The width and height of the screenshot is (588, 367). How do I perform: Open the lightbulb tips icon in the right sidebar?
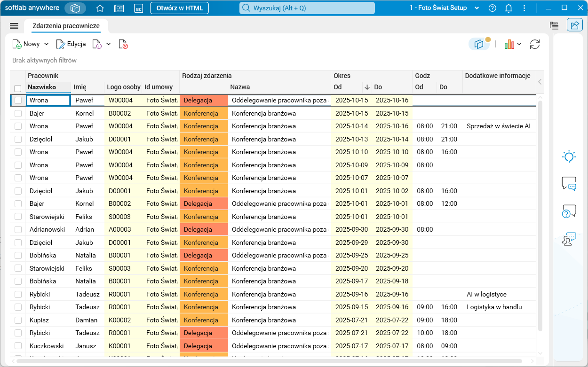click(569, 157)
